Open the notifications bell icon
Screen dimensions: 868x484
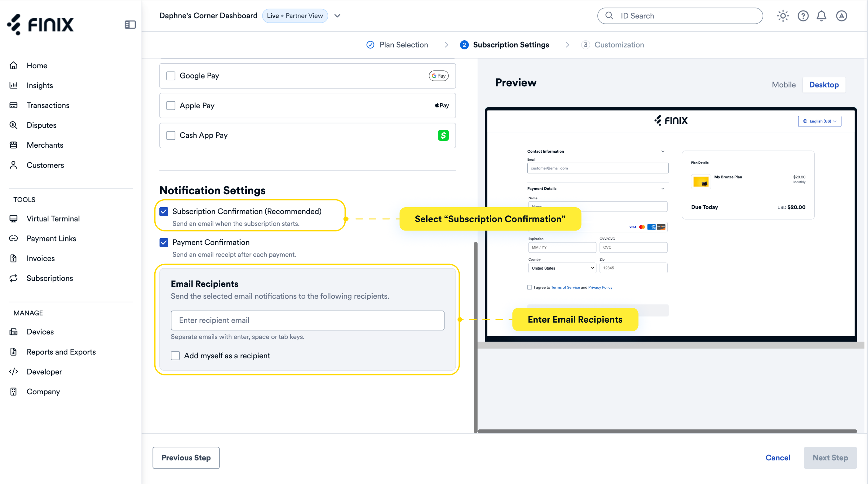(x=821, y=16)
